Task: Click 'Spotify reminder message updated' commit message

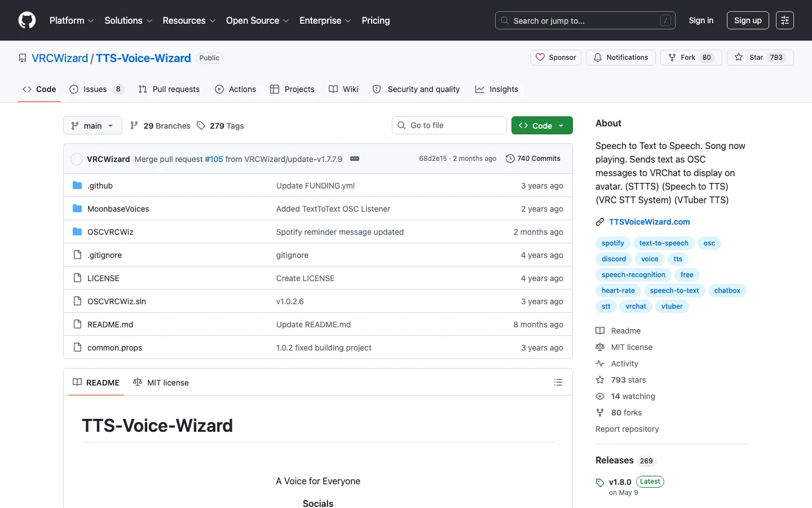Action: click(340, 232)
